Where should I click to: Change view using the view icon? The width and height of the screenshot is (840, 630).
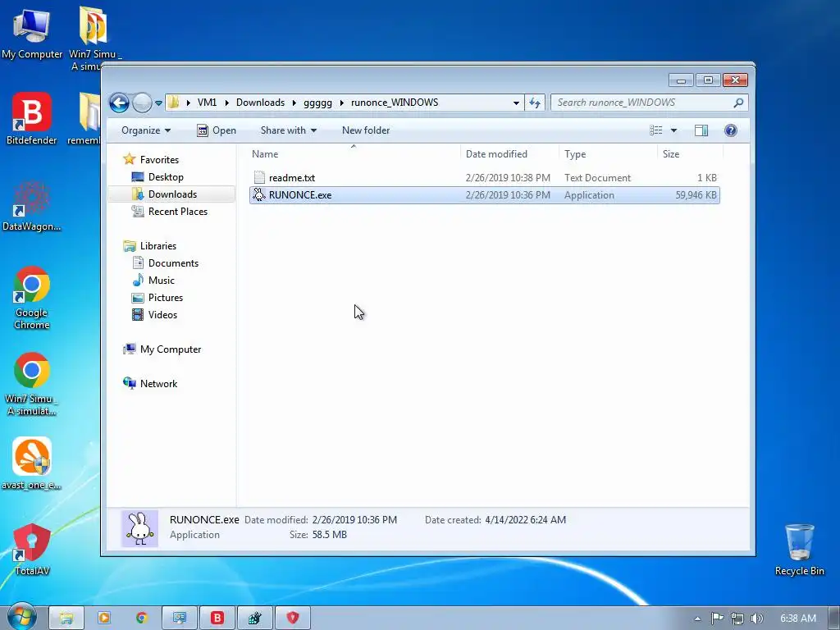(656, 130)
